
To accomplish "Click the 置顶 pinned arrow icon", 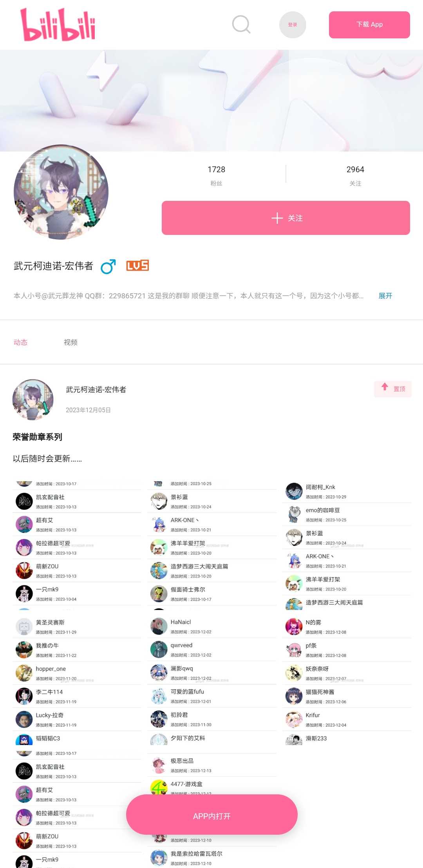I will click(385, 387).
